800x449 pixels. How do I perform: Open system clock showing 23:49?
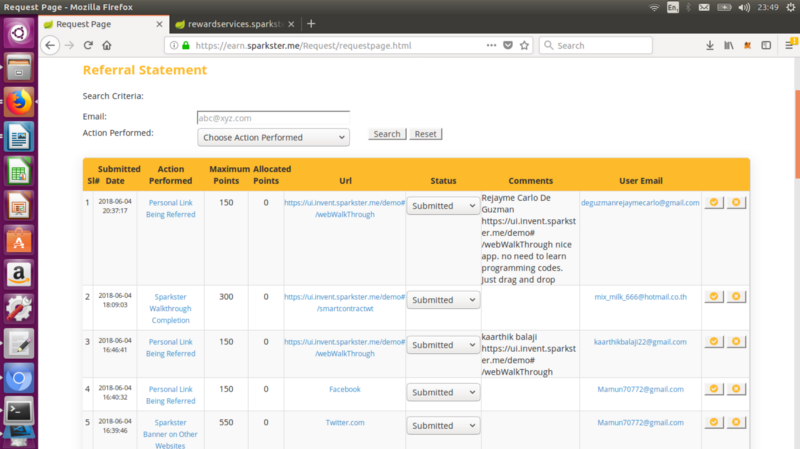[x=768, y=7]
